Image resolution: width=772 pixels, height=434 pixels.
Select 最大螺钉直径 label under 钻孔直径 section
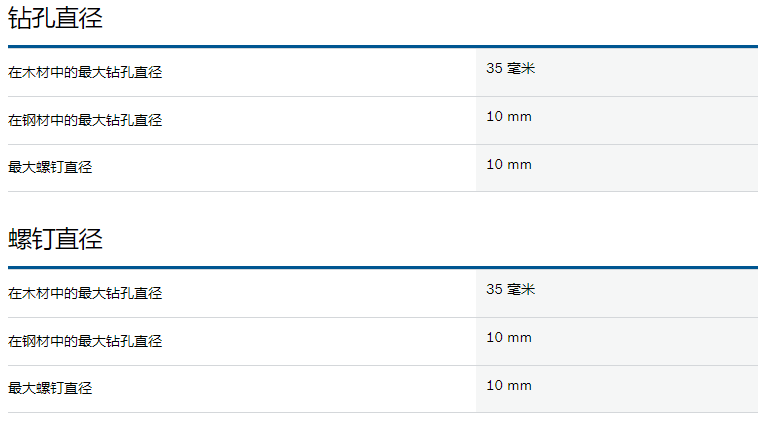[x=50, y=167]
